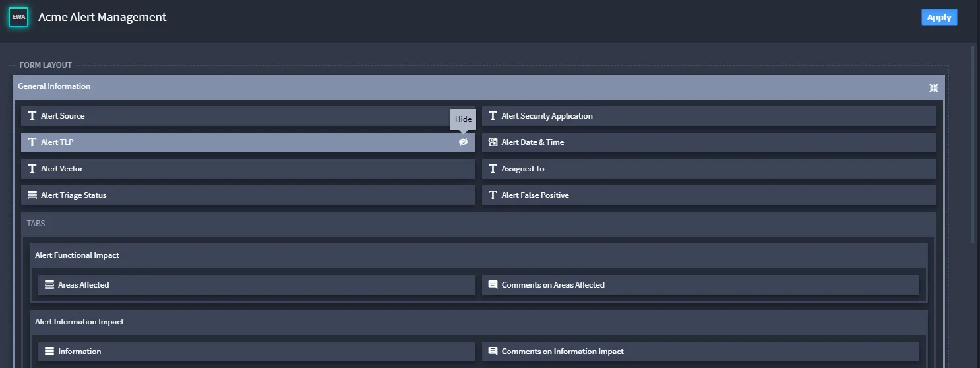Click the text-type icon of Alert TLP
980x368 pixels.
coord(32,142)
